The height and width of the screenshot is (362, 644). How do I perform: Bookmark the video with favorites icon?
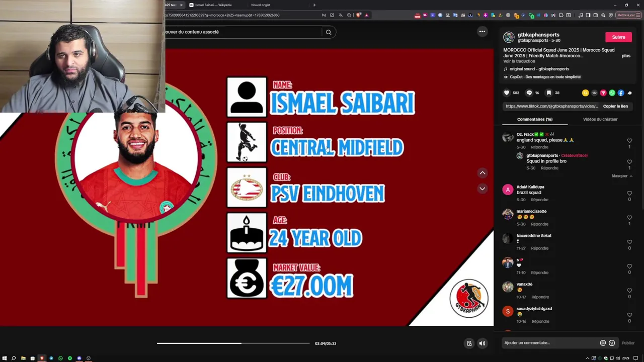pos(549,93)
